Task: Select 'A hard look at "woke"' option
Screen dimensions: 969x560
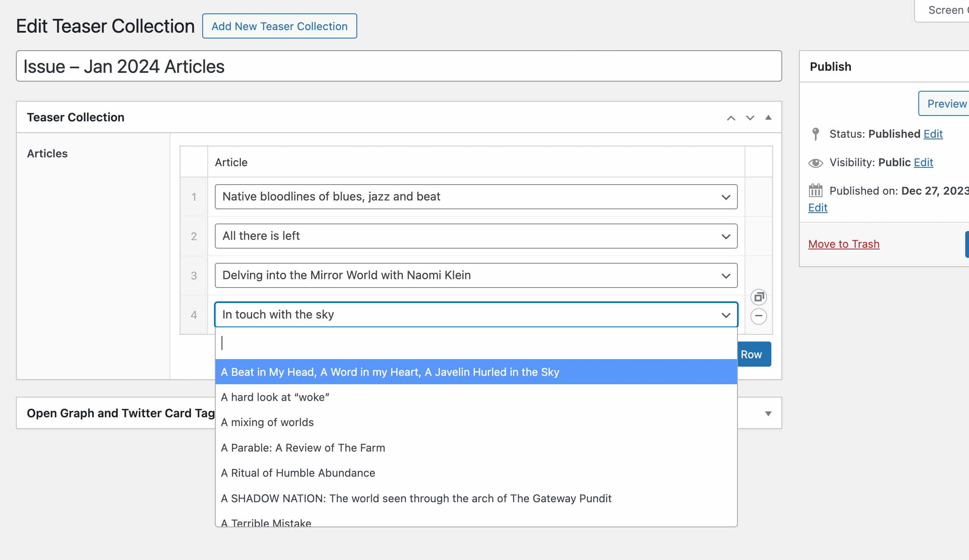Action: 275,397
